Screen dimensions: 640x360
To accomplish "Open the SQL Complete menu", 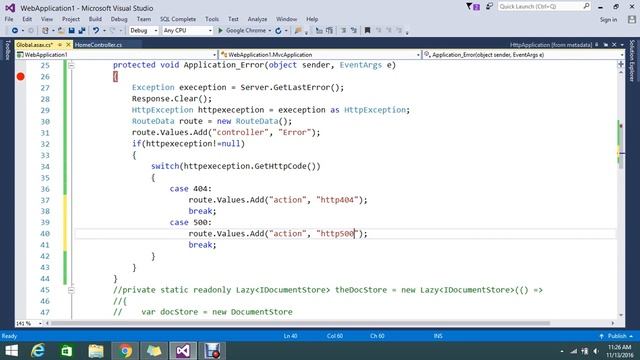I will [x=178, y=19].
